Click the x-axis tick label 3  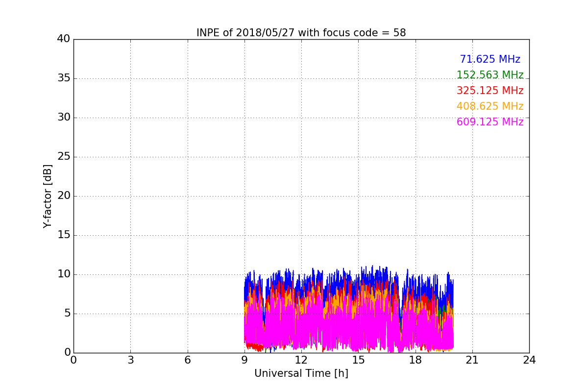point(130,360)
